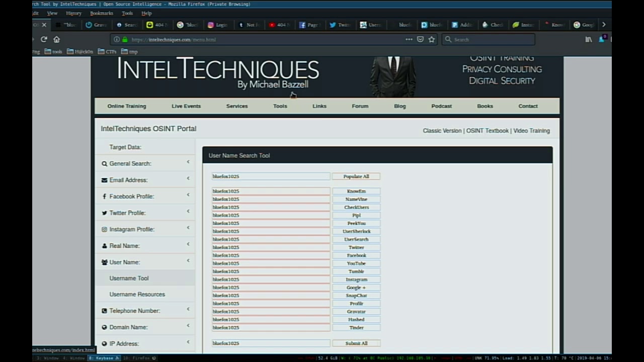Click the Populate All button
Image resolution: width=644 pixels, height=362 pixels.
(356, 176)
